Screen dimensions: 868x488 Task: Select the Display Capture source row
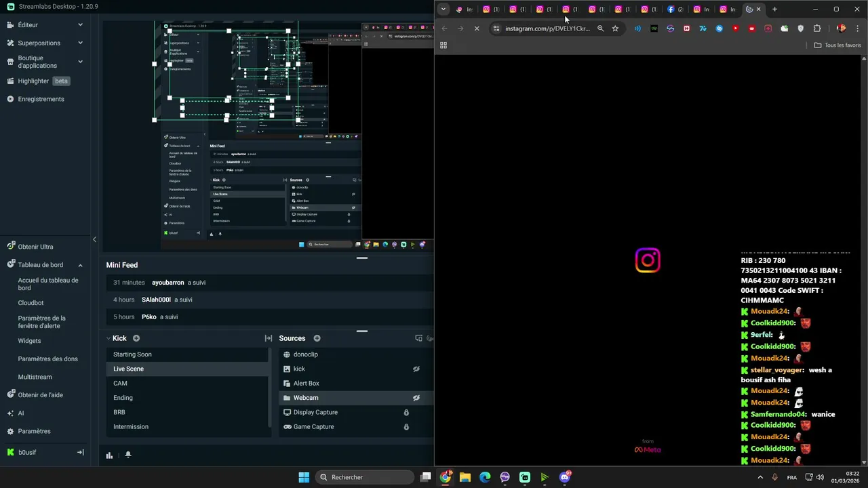click(x=356, y=412)
